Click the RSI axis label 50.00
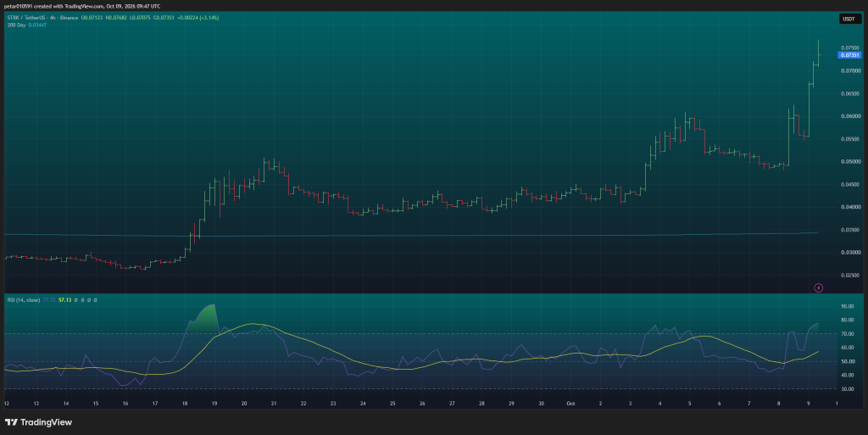The image size is (868, 435). (x=848, y=361)
